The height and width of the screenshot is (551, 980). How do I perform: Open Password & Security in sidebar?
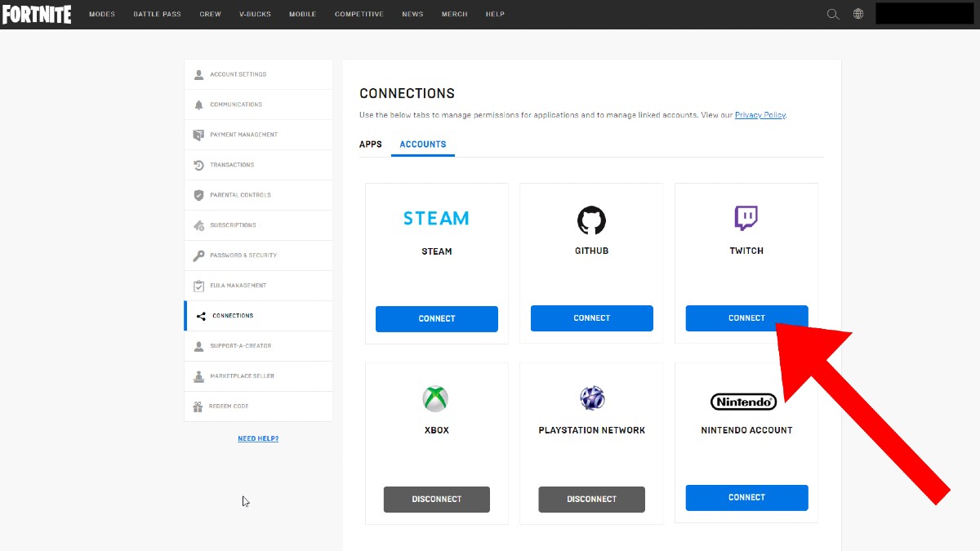(243, 256)
